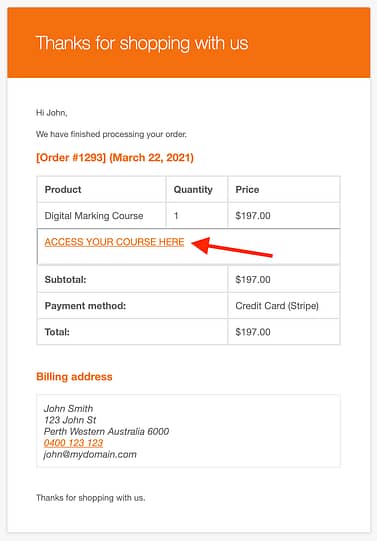
Task: Click the John Smith name in billing
Action: [68, 409]
